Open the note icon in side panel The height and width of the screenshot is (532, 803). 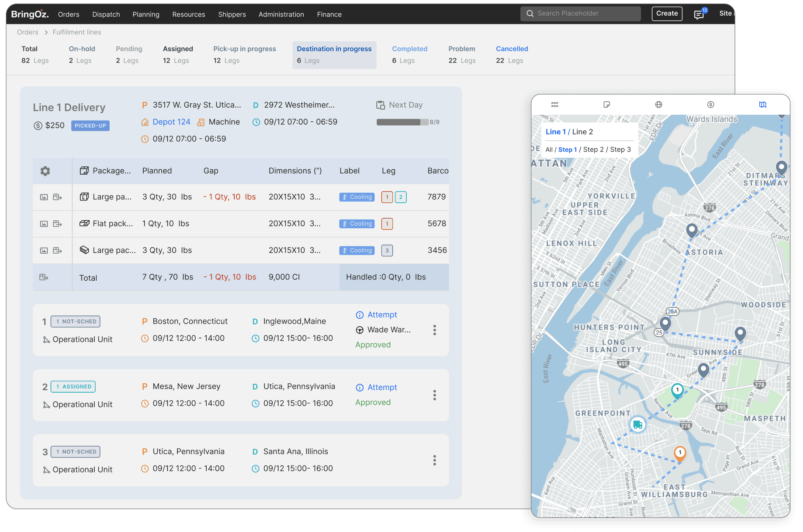point(607,105)
